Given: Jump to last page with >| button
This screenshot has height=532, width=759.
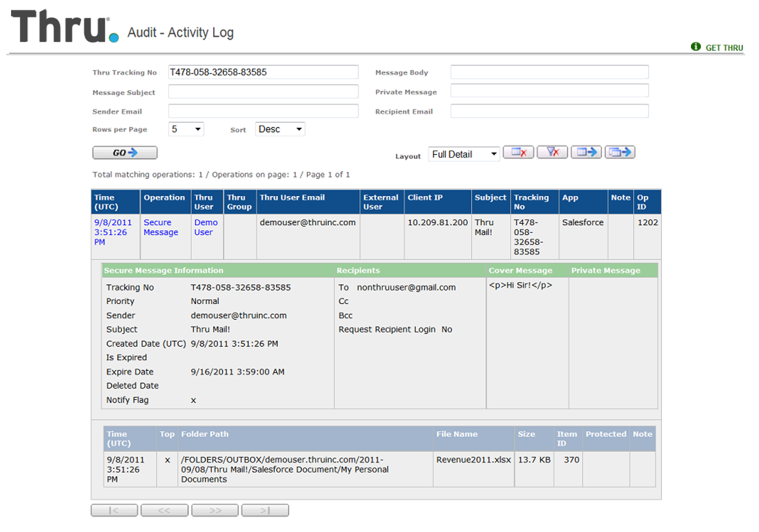Looking at the screenshot, I should [x=265, y=510].
